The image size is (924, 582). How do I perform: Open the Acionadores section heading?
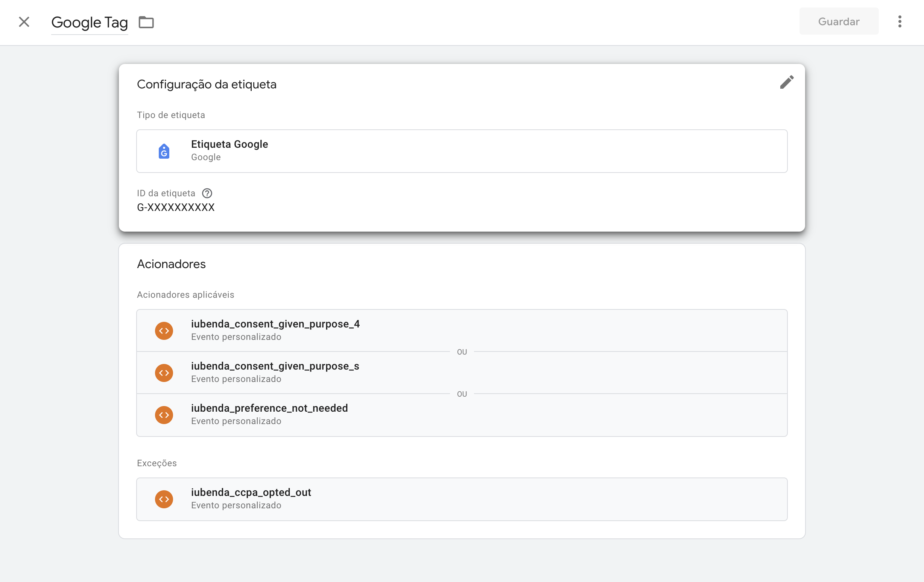point(171,264)
